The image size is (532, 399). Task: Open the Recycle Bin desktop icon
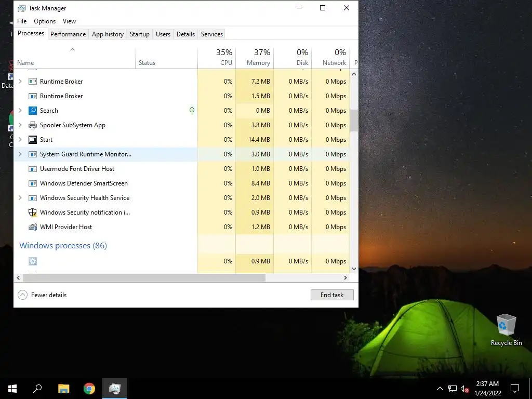[506, 330]
